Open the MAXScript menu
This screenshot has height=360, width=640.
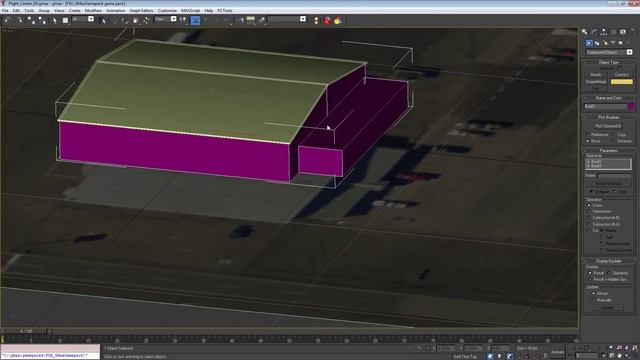191,11
